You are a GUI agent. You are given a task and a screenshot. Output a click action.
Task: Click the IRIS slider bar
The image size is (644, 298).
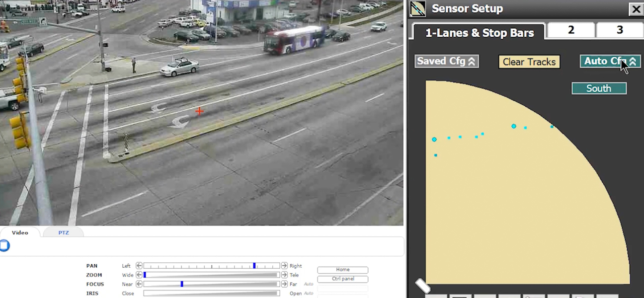212,293
